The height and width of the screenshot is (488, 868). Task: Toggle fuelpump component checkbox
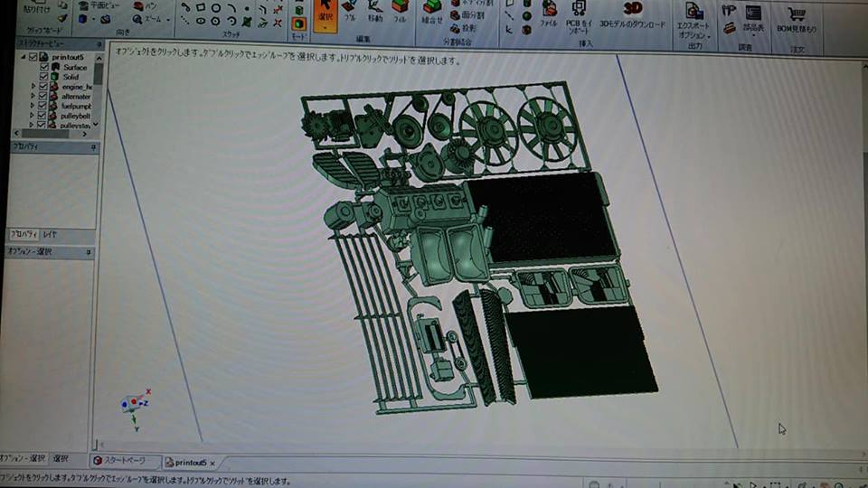pos(42,106)
